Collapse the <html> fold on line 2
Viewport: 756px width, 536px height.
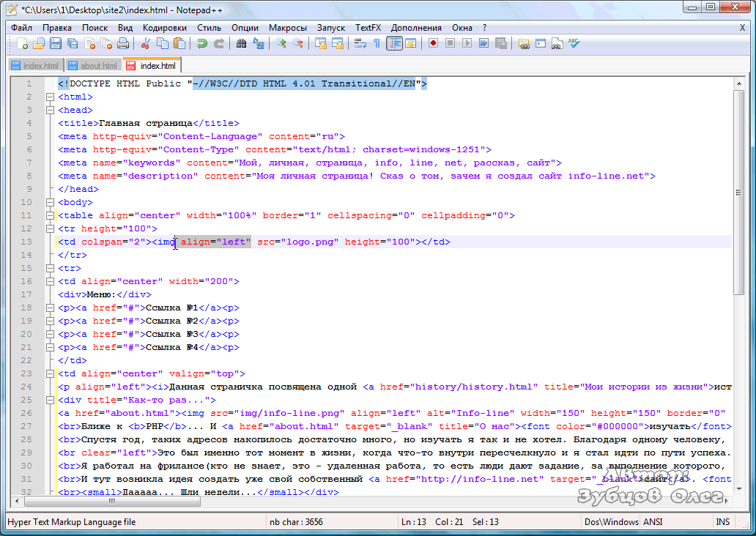[x=50, y=97]
